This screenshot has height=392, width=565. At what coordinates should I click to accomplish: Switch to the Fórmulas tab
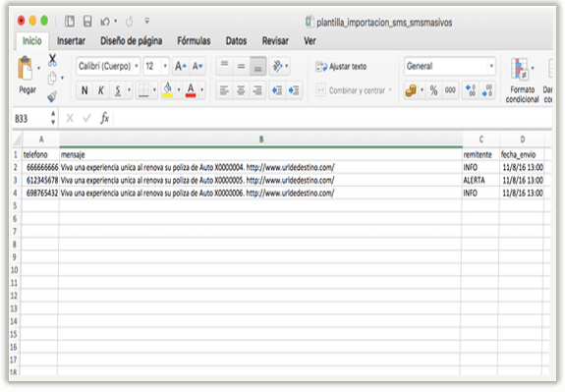194,41
